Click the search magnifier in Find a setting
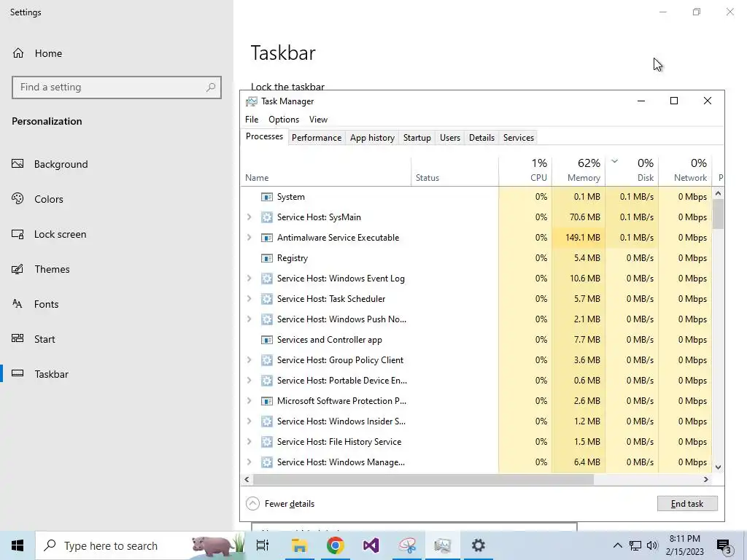 tap(211, 87)
